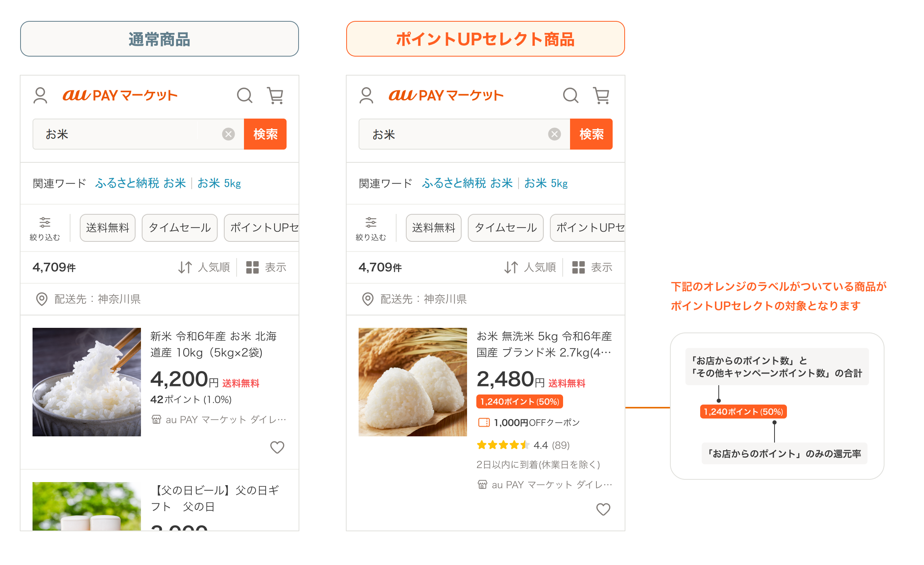The height and width of the screenshot is (565, 924).
Task: Toggle タイムセール filter chip in right panel
Action: coord(505,228)
